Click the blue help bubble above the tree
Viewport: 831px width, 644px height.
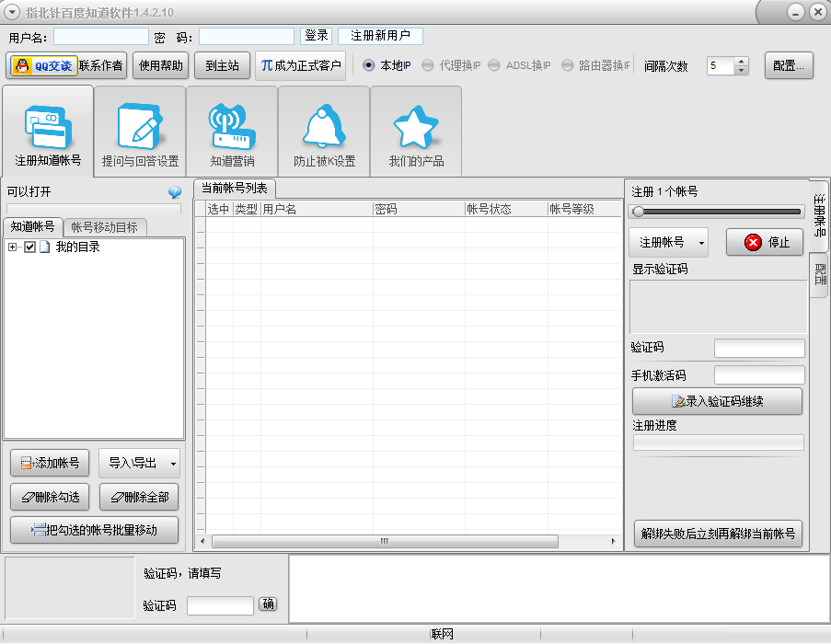pyautogui.click(x=174, y=192)
